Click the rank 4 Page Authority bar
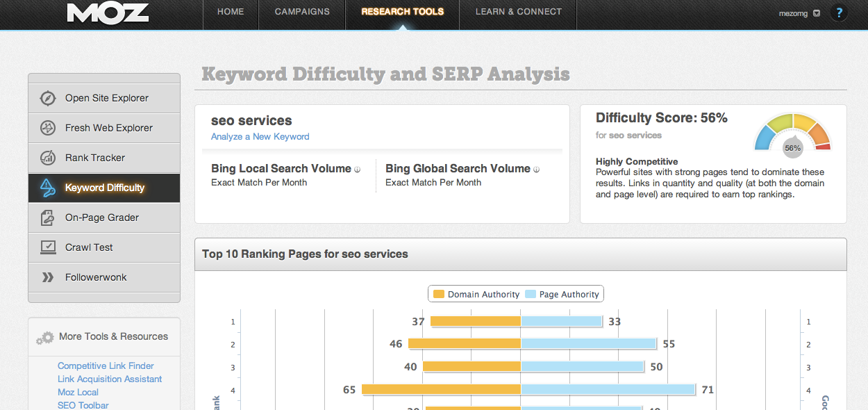 pos(608,390)
